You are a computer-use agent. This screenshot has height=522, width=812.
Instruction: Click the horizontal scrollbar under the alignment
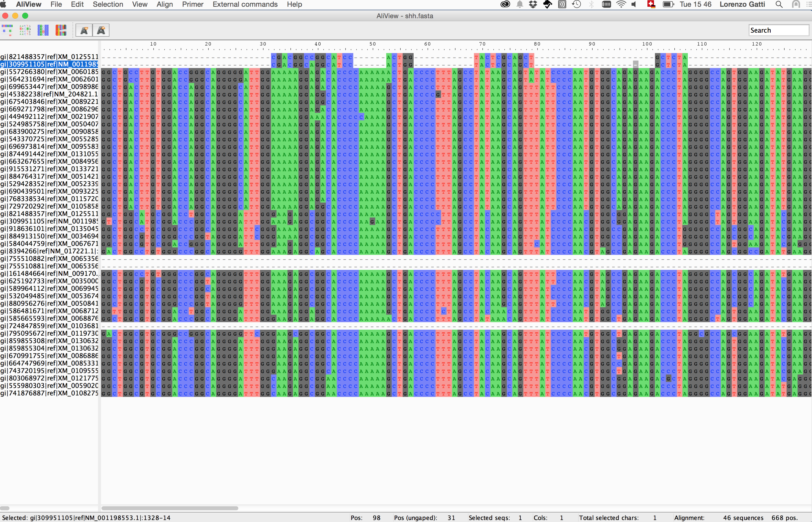(170, 508)
